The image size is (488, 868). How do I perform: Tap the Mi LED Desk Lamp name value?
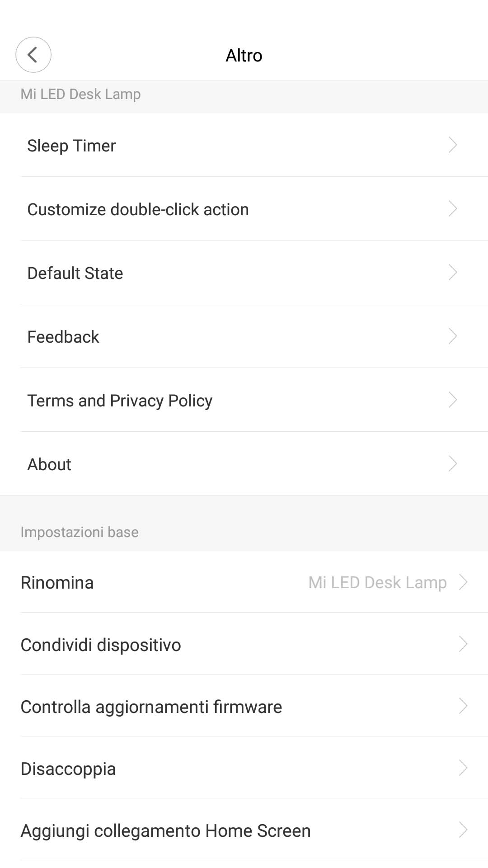377,582
